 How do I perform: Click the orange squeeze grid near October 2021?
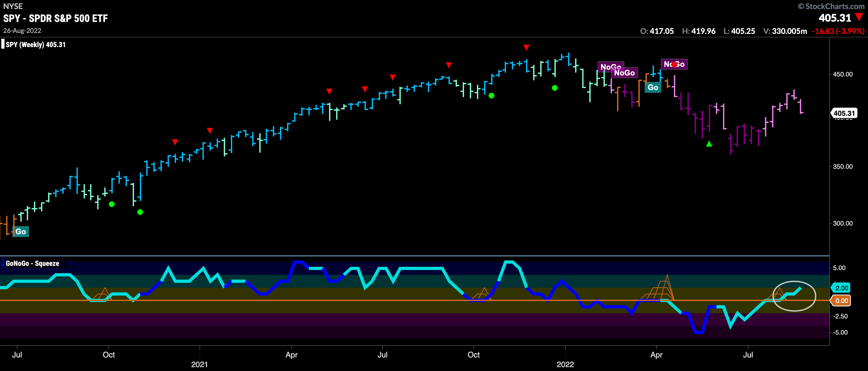(482, 294)
